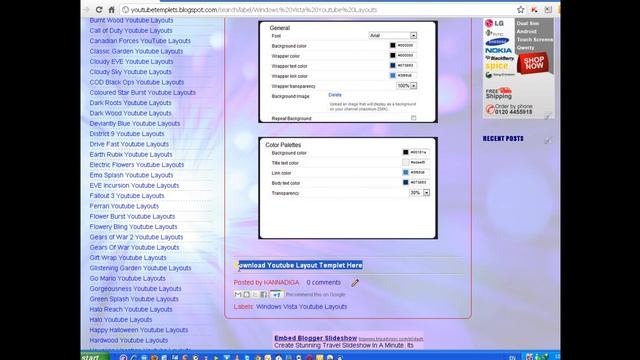Click the Body text color swatch
Screen dimensions: 640x360
point(405,182)
